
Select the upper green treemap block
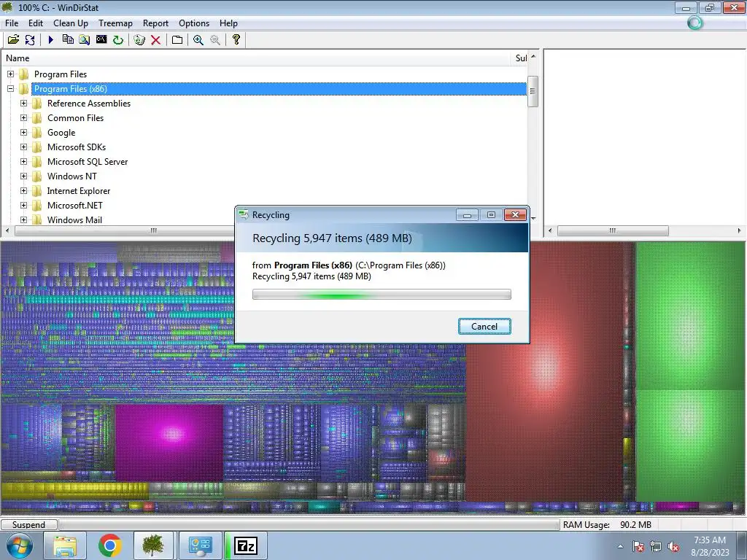point(689,316)
